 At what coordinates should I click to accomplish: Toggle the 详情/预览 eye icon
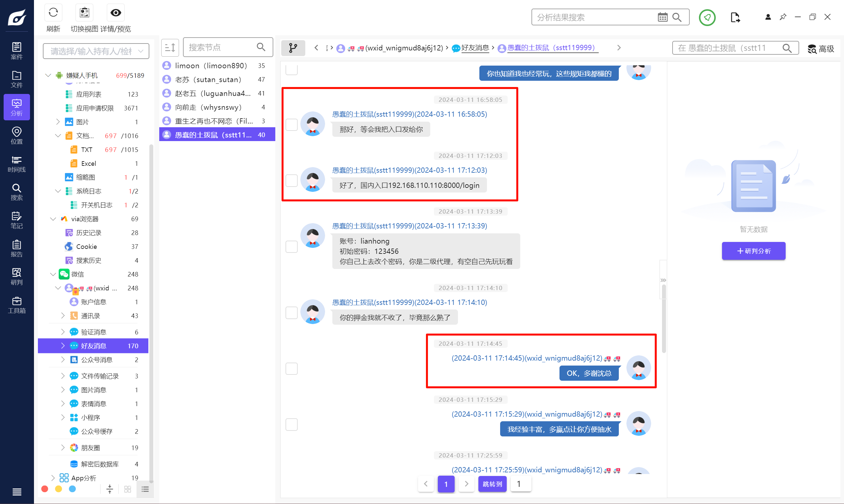coord(115,13)
